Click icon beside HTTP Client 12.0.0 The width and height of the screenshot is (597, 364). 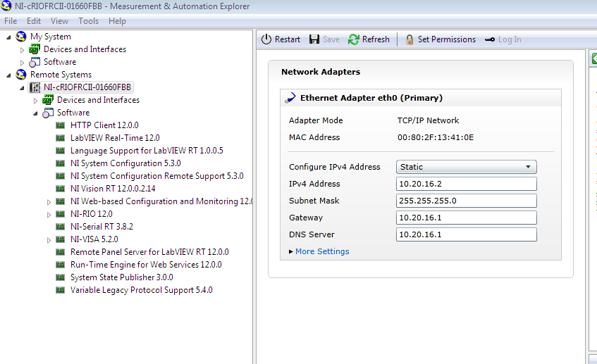pos(60,125)
